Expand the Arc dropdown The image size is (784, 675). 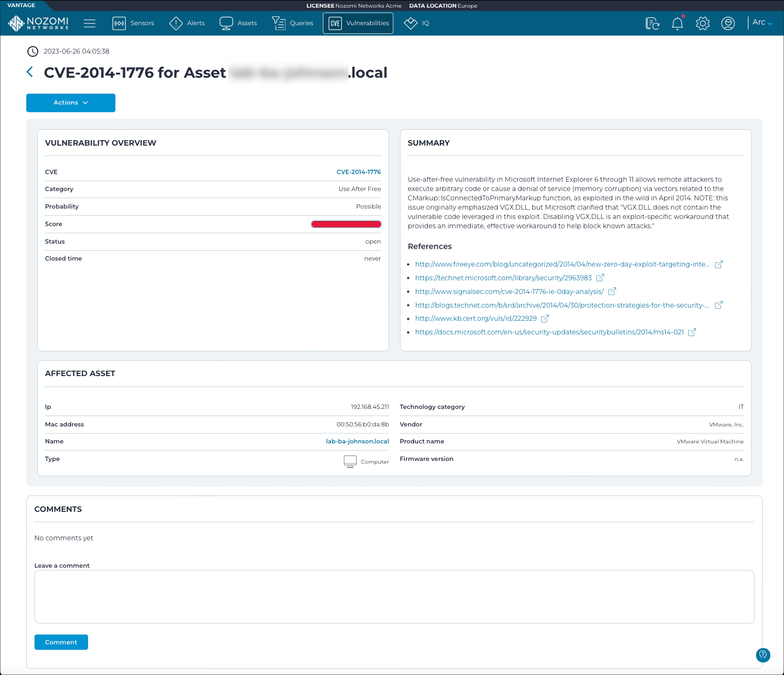pos(762,22)
